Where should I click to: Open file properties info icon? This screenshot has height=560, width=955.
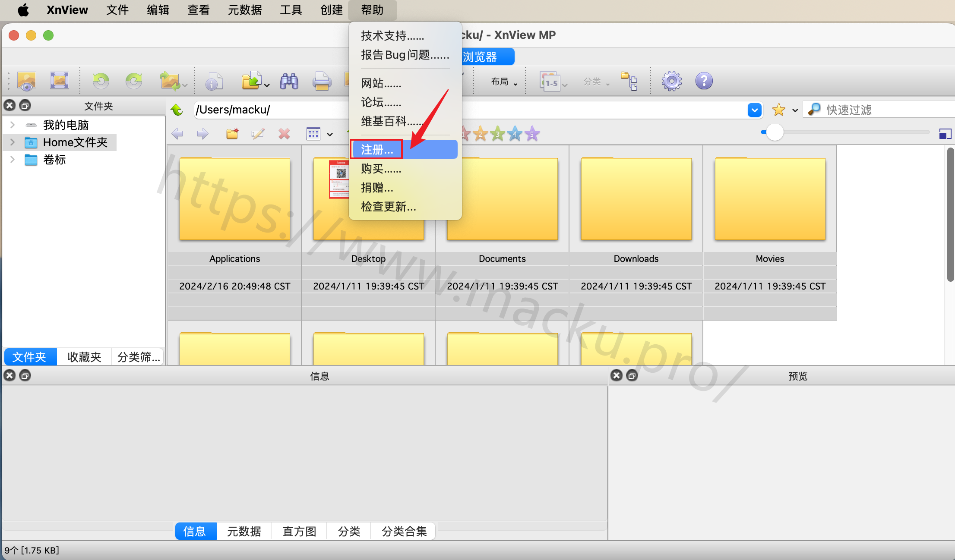point(214,81)
